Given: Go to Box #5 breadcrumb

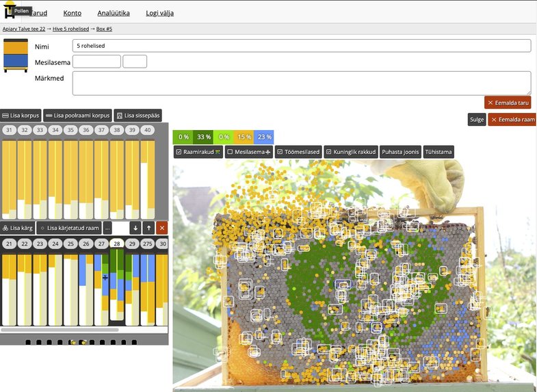Looking at the screenshot, I should coord(104,29).
